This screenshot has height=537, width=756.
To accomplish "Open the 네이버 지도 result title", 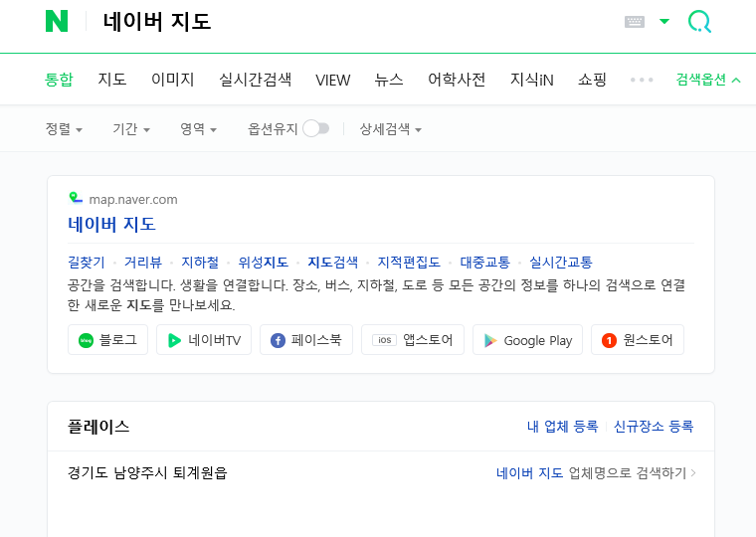I will pos(111,224).
